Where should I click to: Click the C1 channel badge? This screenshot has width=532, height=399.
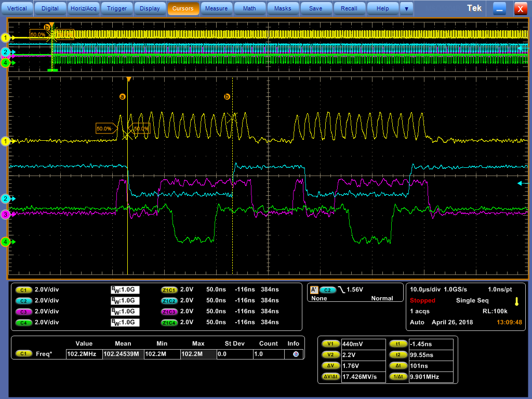pos(23,290)
